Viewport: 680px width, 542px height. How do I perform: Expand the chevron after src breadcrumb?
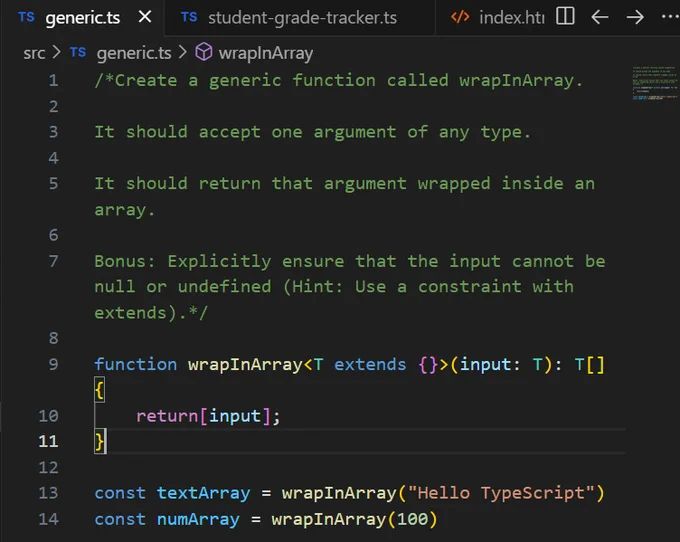(56, 52)
